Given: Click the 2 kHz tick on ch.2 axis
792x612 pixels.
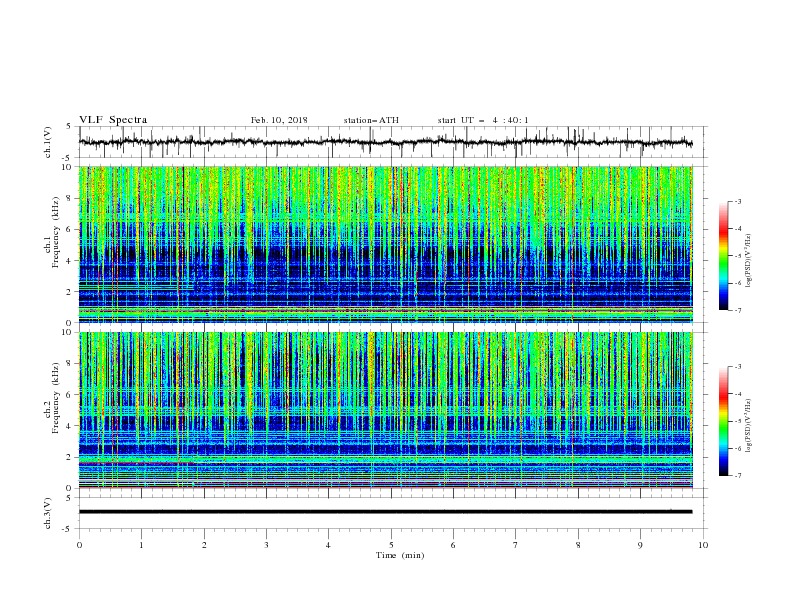Looking at the screenshot, I should point(69,457).
